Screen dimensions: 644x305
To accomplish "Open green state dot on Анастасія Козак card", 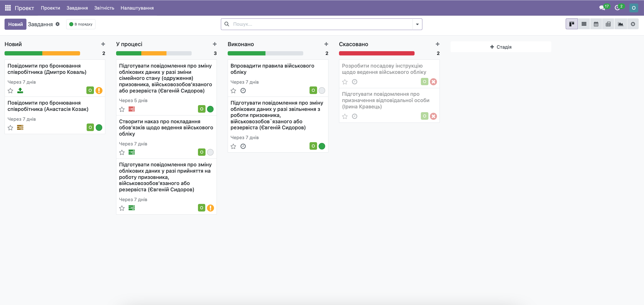I will click(99, 128).
